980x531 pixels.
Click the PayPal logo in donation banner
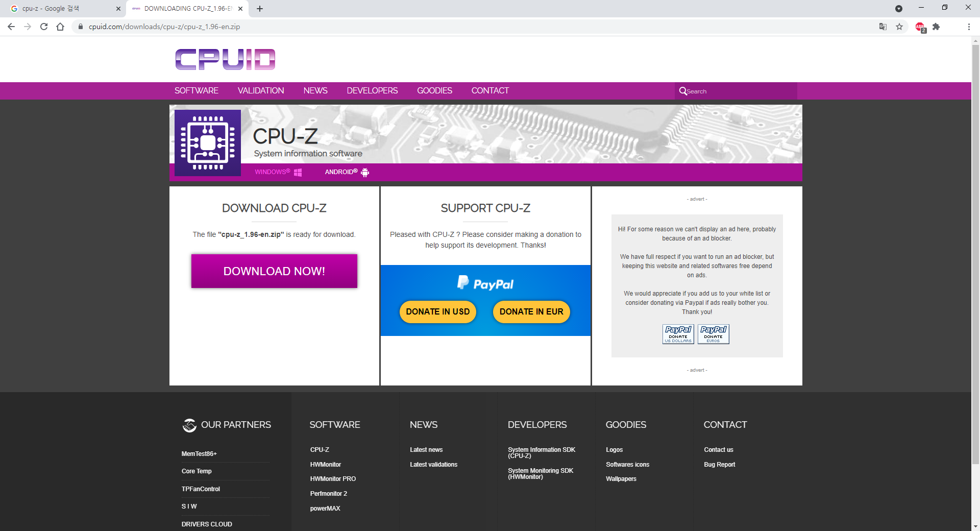[x=485, y=283]
